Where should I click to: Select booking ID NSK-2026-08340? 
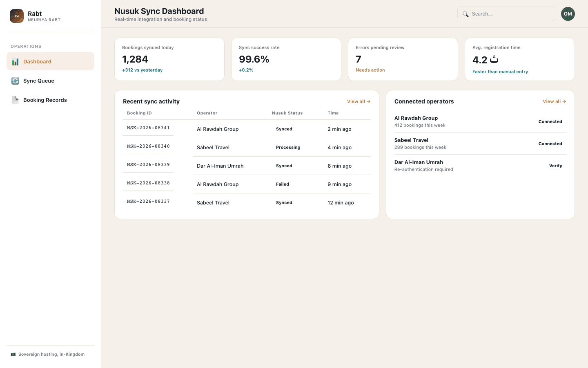pos(148,146)
